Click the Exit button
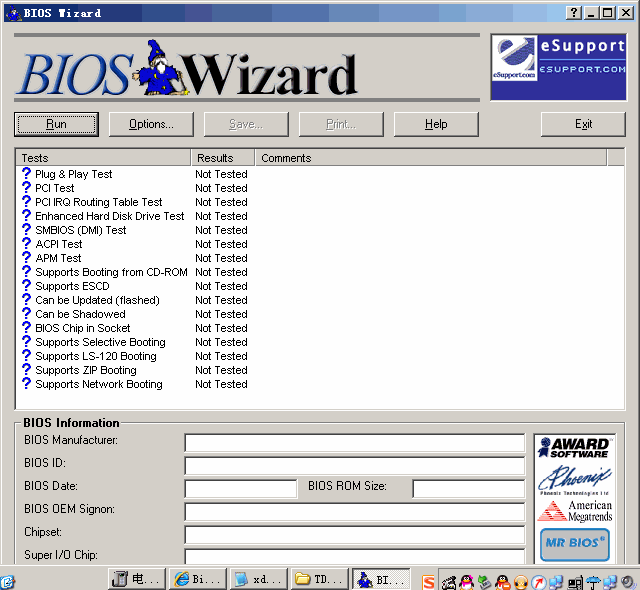 tap(583, 124)
